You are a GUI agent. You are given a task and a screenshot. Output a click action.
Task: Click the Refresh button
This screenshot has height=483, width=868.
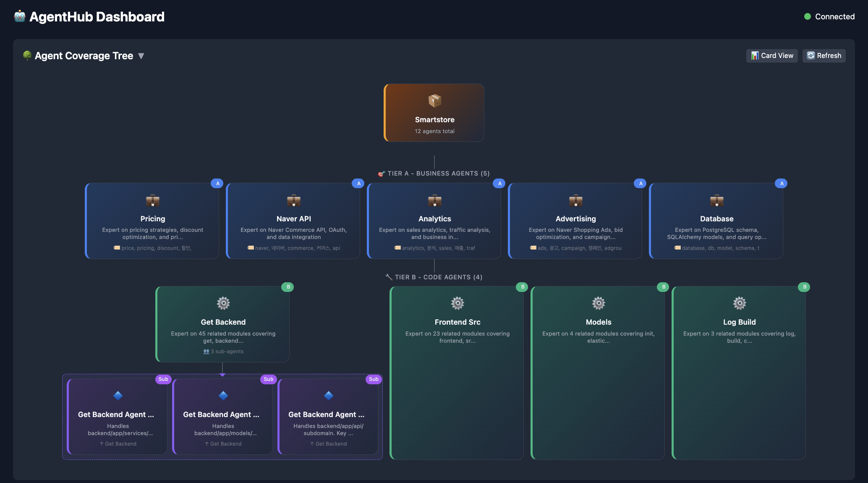[824, 55]
